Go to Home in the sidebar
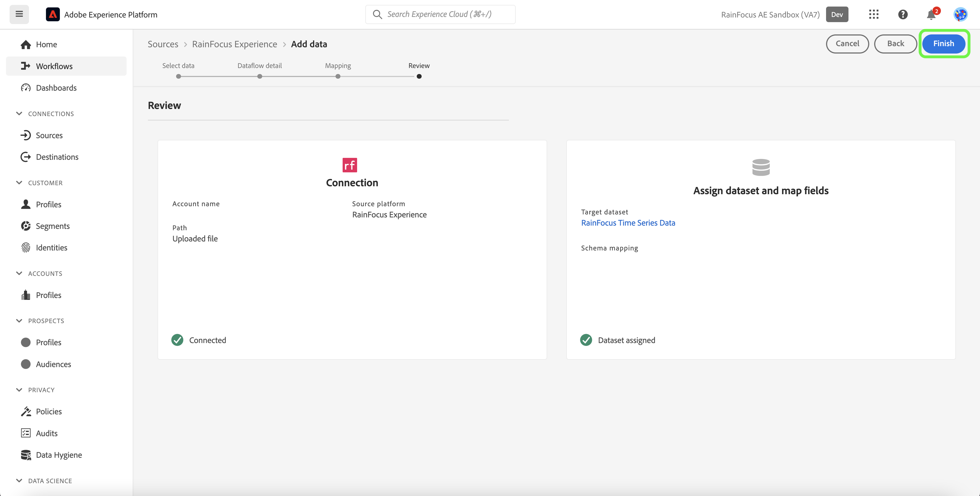 [46, 45]
